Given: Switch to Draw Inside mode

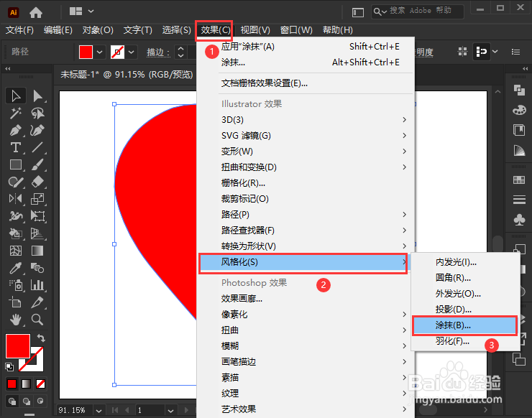Looking at the screenshot, I should coord(40,401).
